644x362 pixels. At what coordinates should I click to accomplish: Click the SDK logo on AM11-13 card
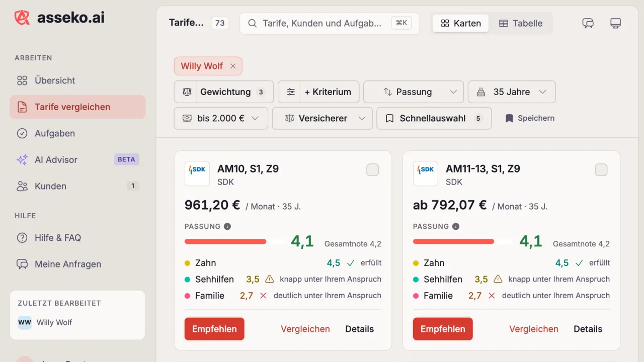[x=426, y=173]
